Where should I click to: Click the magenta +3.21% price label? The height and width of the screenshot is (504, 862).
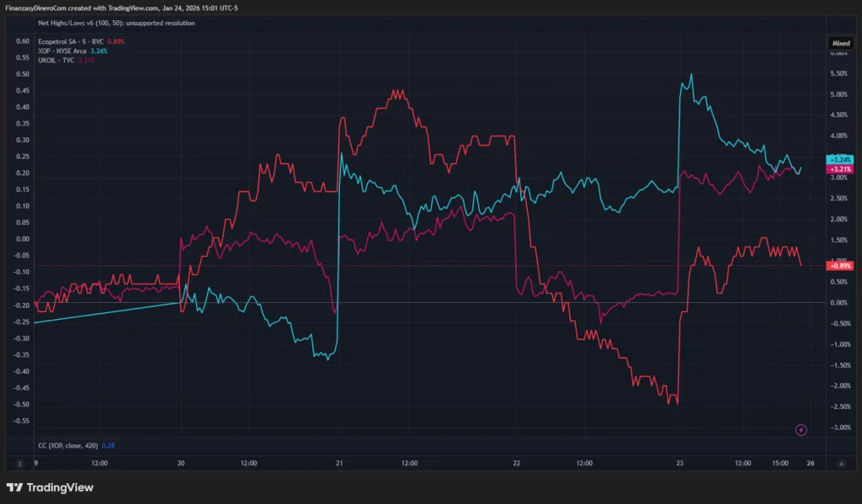[x=839, y=169]
